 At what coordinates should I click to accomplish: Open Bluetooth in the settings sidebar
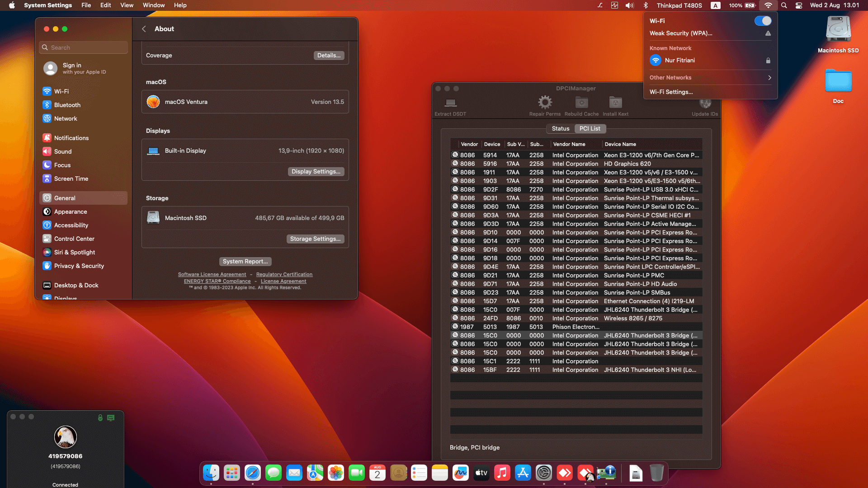click(67, 105)
